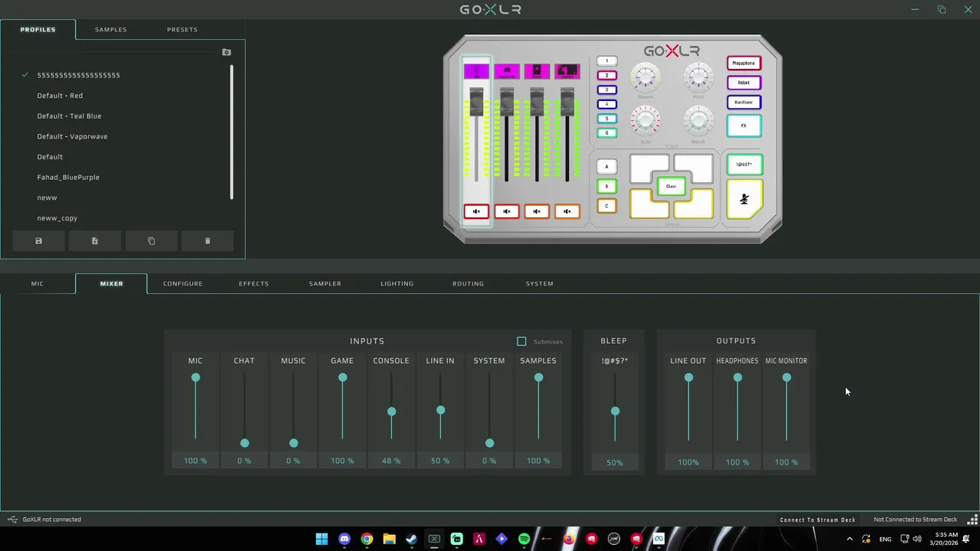Mute the first fader channel on the device

click(x=476, y=211)
